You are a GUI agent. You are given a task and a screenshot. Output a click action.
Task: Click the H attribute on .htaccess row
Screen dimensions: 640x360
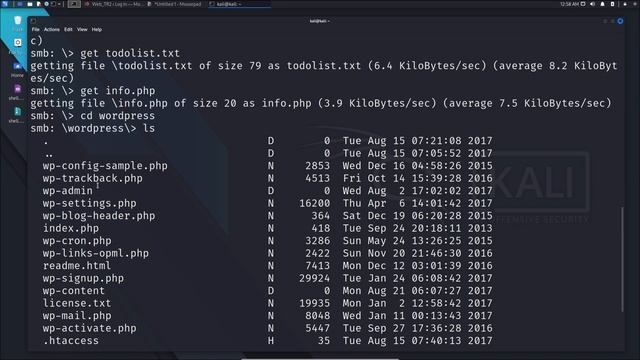tap(271, 341)
